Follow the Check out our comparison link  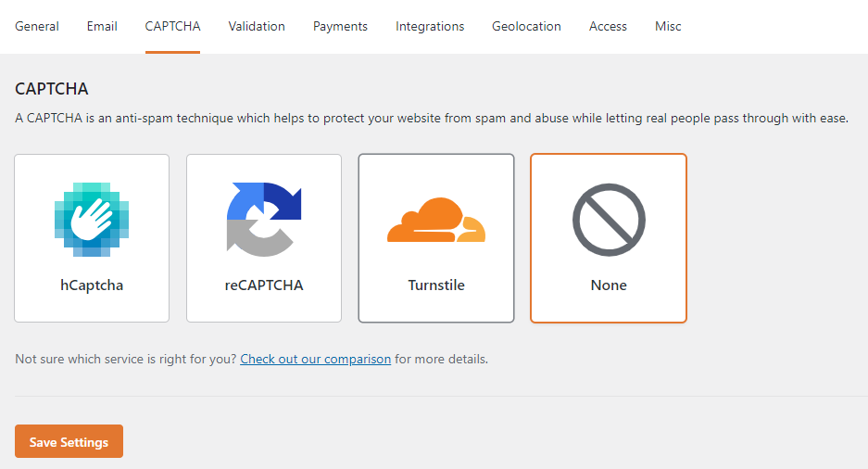315,359
